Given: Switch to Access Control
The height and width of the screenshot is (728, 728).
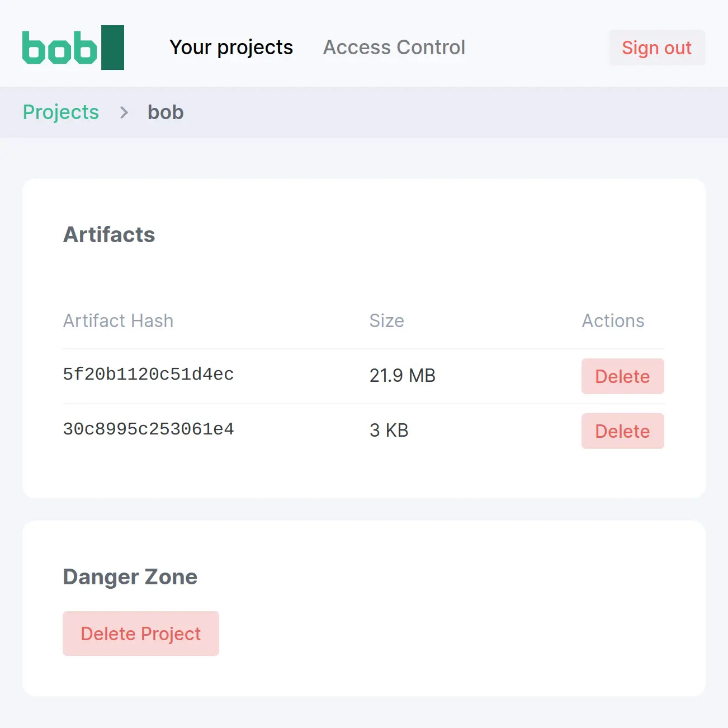Looking at the screenshot, I should [x=394, y=48].
